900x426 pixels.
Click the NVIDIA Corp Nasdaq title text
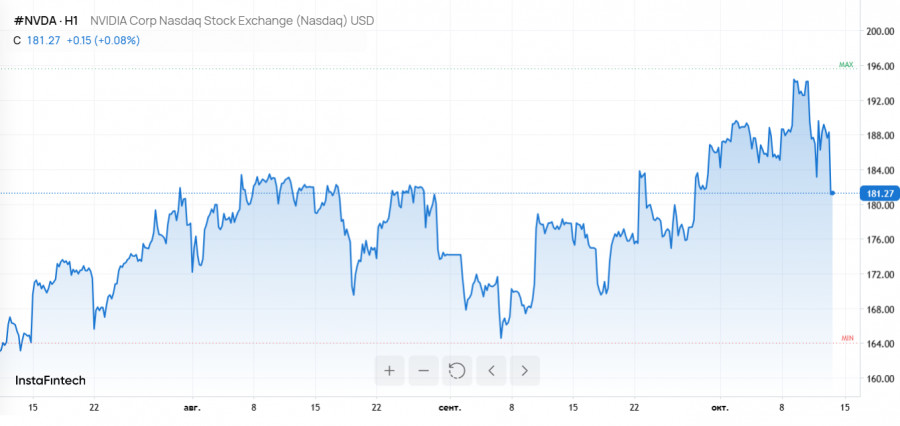(x=232, y=20)
